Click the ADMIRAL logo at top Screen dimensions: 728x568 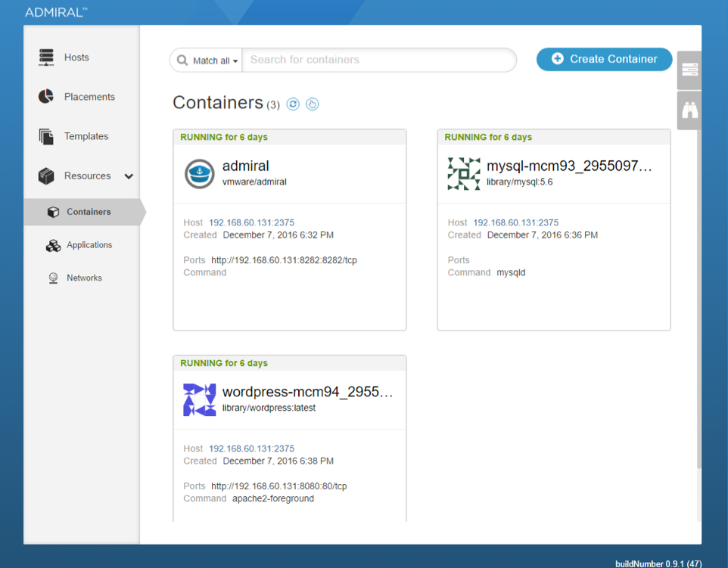56,13
